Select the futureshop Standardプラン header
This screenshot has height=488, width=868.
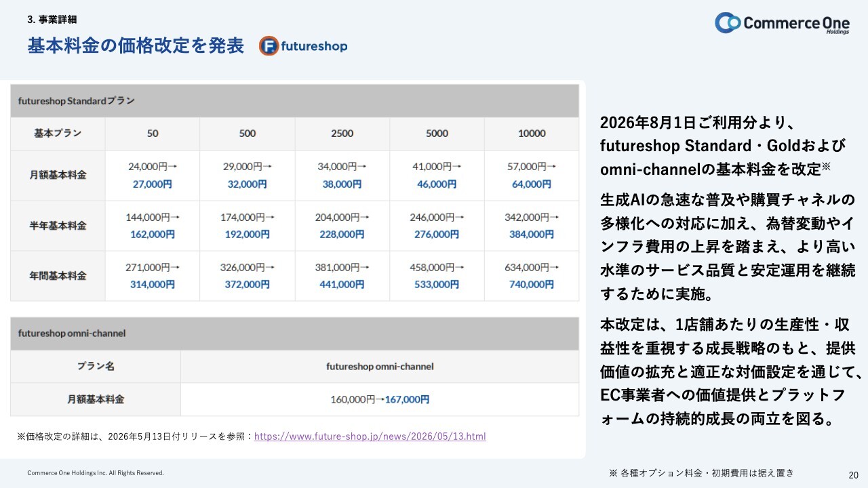coord(294,100)
